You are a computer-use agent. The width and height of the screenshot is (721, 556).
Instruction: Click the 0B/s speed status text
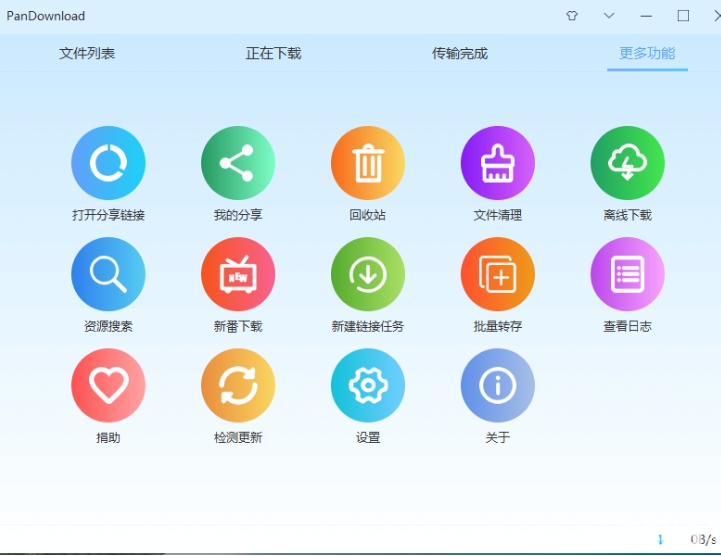(703, 539)
